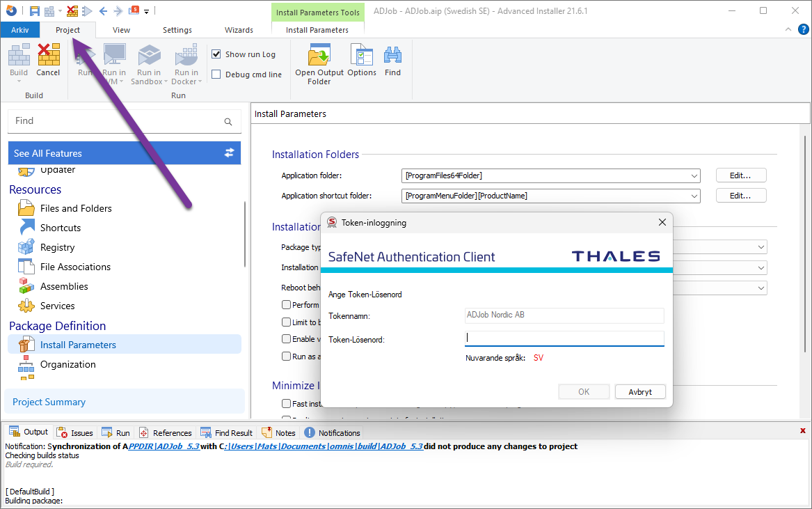Viewport: 812px width, 509px height.
Task: Switch to the Project ribbon tab
Action: (67, 30)
